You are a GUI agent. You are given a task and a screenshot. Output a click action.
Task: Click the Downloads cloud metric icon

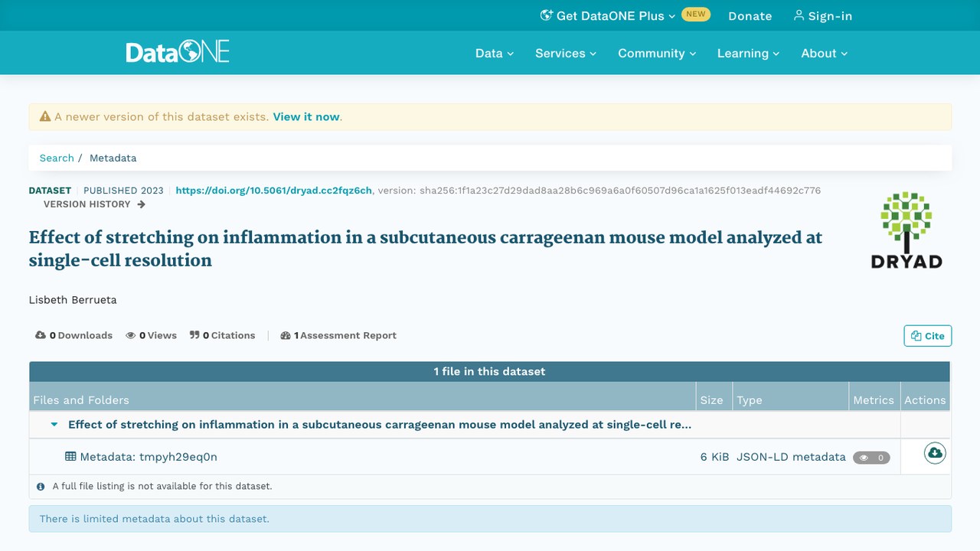point(41,335)
